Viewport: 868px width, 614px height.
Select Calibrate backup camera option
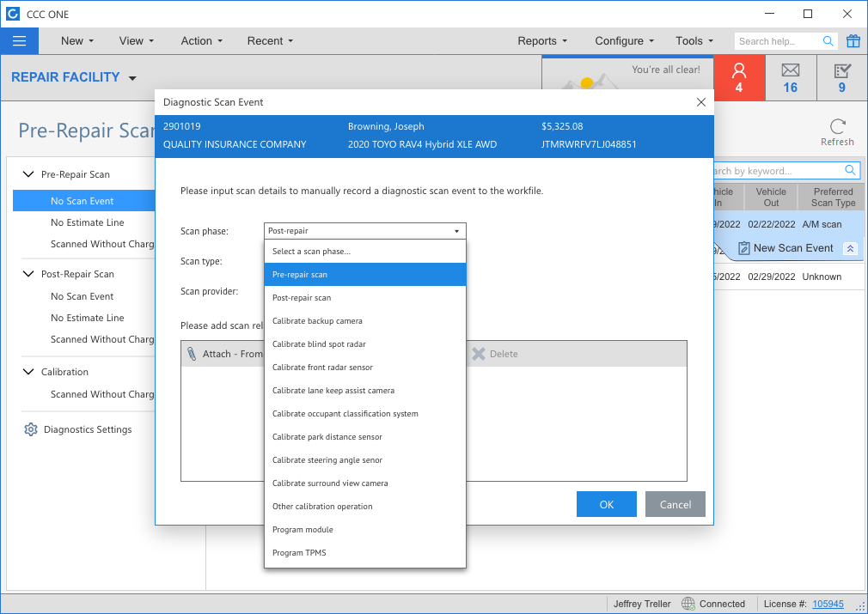tap(364, 321)
